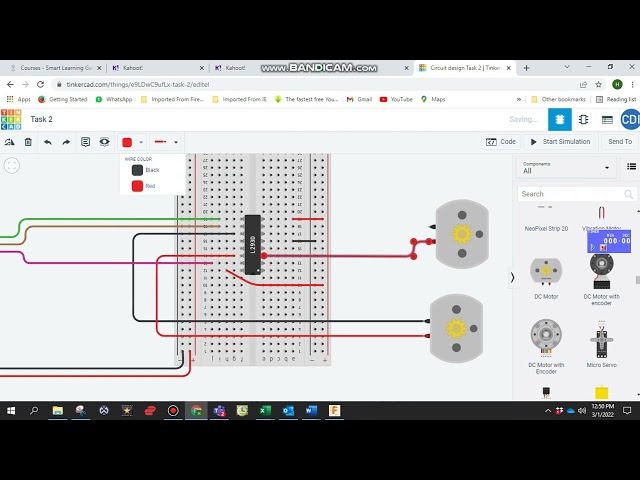Switch to Courses - Smart Learning tab
640x480 pixels.
[x=56, y=68]
